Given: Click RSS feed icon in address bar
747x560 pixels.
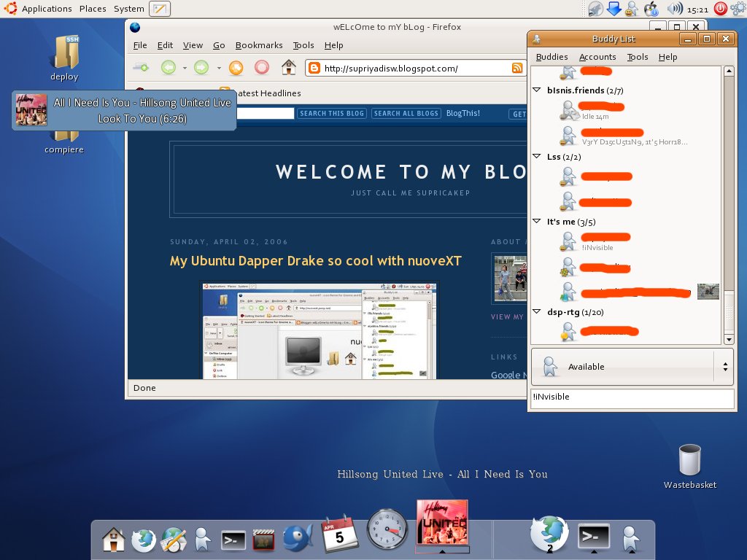Looking at the screenshot, I should pos(517,68).
